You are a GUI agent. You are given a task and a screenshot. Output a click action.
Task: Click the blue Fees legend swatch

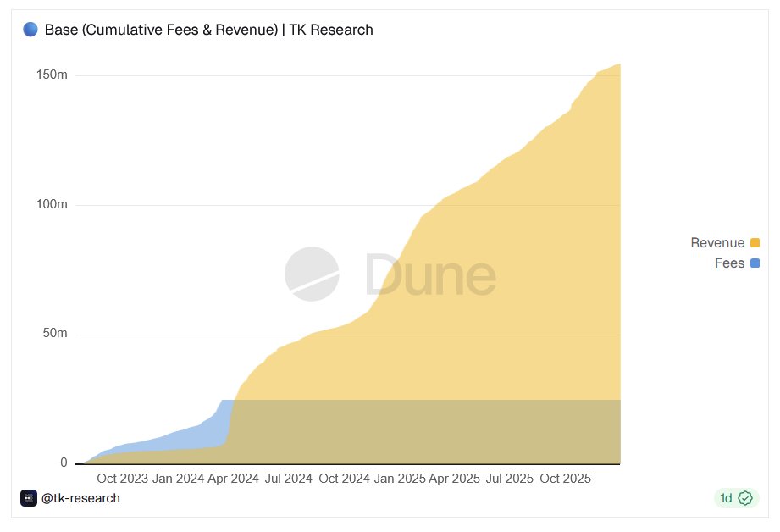coord(754,263)
